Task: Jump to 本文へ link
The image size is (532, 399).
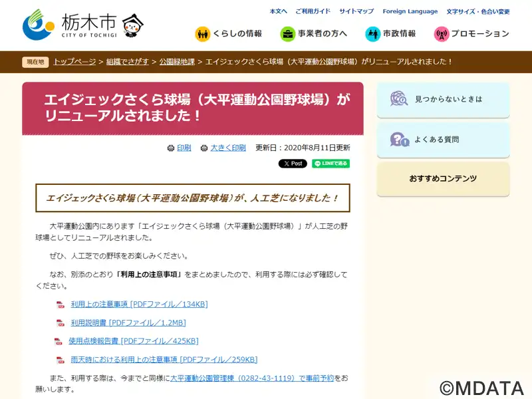Action: coord(278,11)
